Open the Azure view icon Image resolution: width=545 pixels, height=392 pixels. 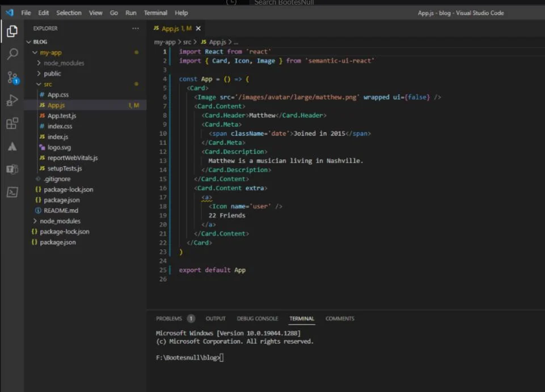coord(12,147)
